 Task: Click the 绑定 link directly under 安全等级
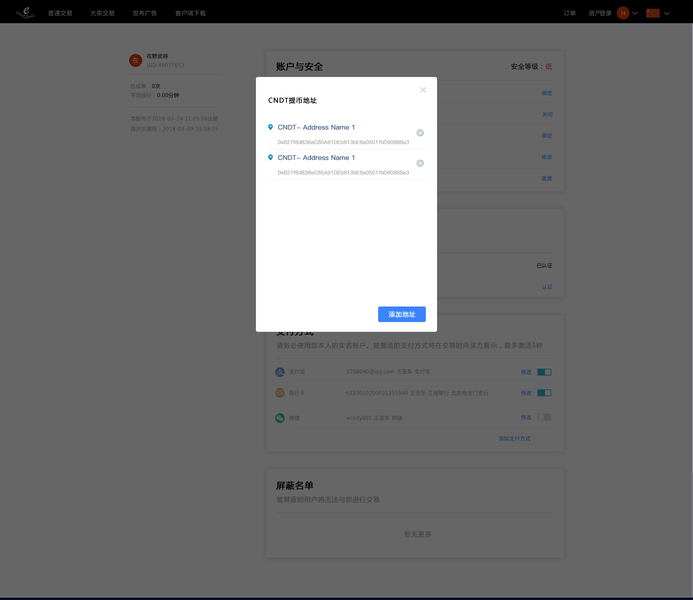[547, 93]
